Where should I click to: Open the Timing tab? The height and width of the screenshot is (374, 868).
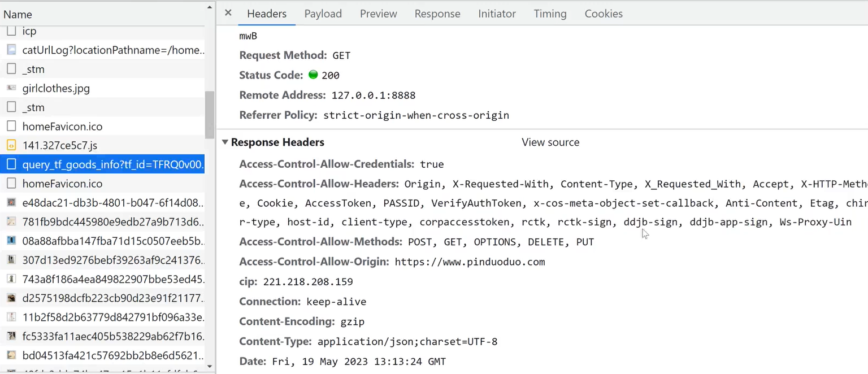550,14
